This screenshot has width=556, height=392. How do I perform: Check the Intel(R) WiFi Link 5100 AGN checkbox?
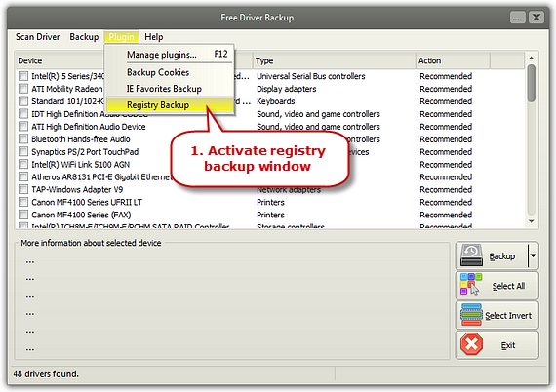[x=23, y=165]
